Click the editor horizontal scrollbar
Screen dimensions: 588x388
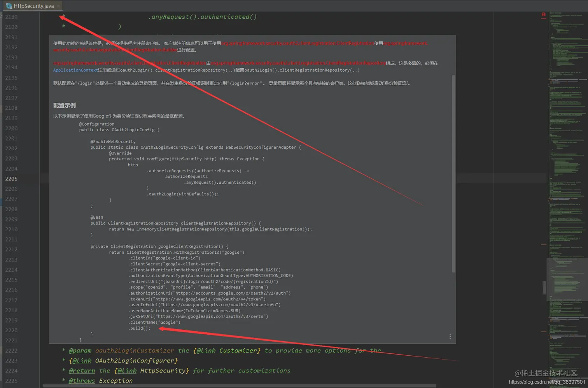(239, 386)
